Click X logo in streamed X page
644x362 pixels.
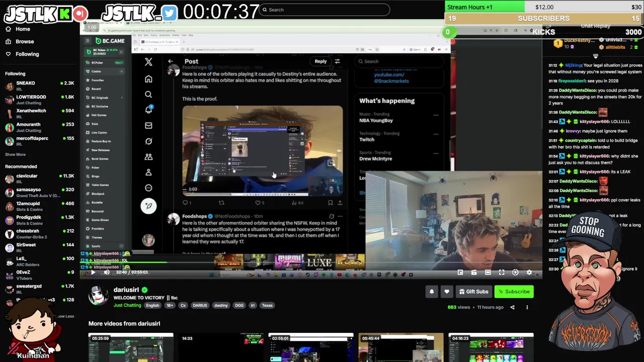click(x=148, y=62)
